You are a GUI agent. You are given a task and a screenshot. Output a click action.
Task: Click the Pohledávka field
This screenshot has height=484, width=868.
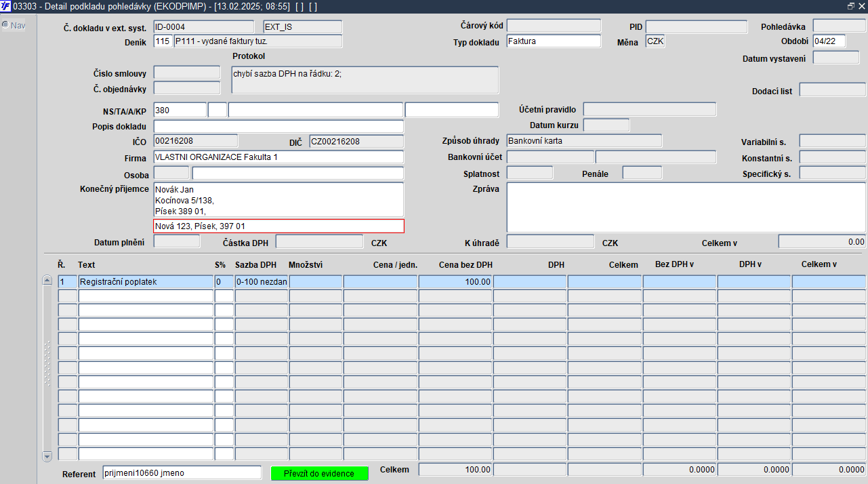click(x=839, y=26)
